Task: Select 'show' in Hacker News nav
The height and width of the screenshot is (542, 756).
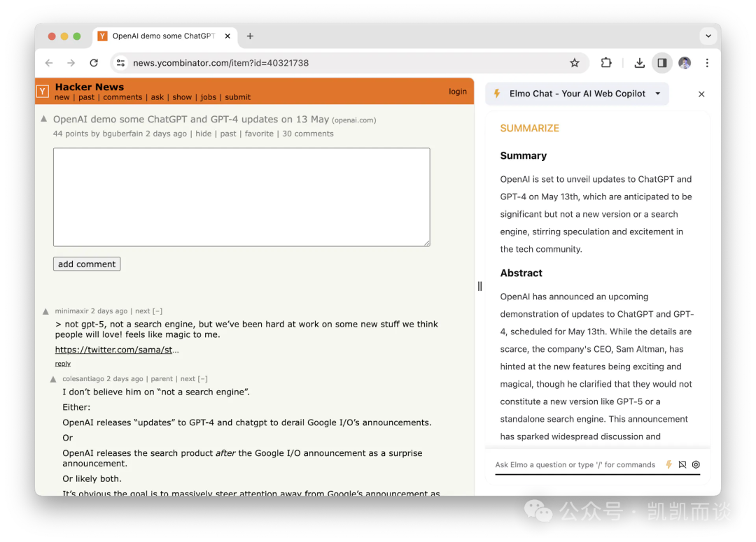Action: (182, 97)
